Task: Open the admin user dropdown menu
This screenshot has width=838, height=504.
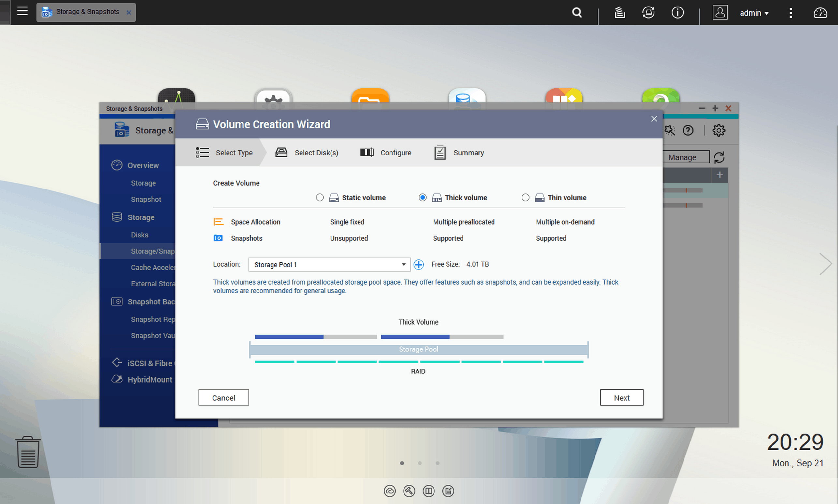Action: pos(754,13)
